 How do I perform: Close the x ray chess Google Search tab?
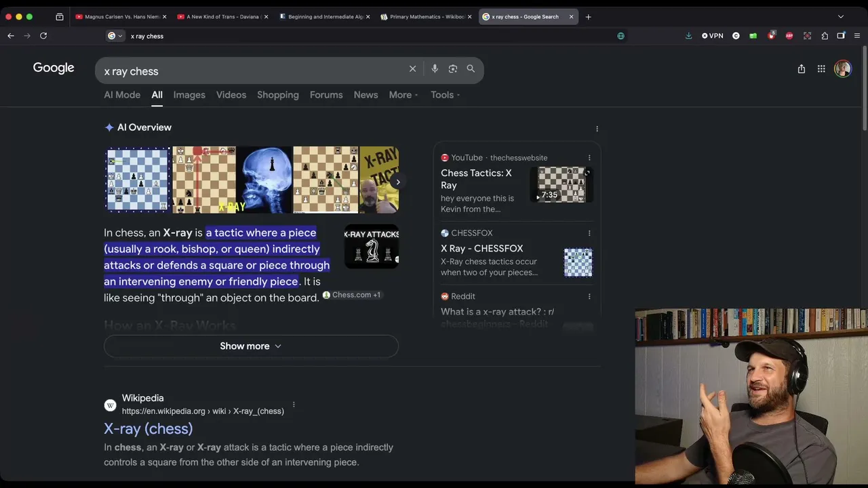click(571, 17)
